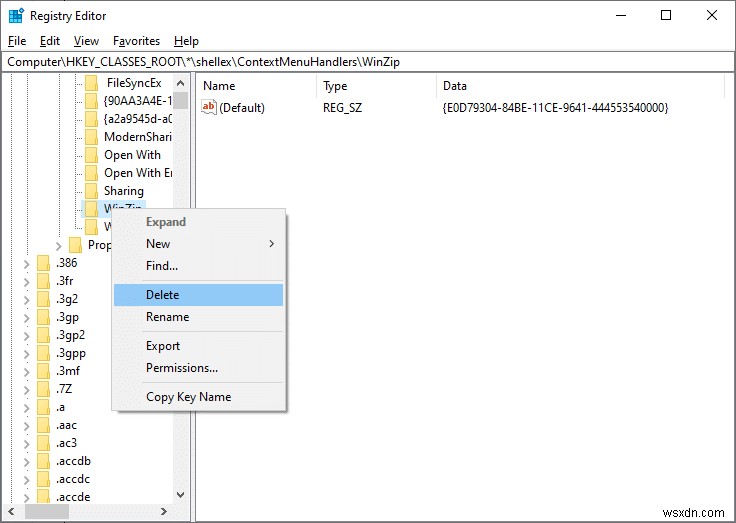Viewport: 736px width, 523px height.
Task: Open the Help menu
Action: point(186,41)
